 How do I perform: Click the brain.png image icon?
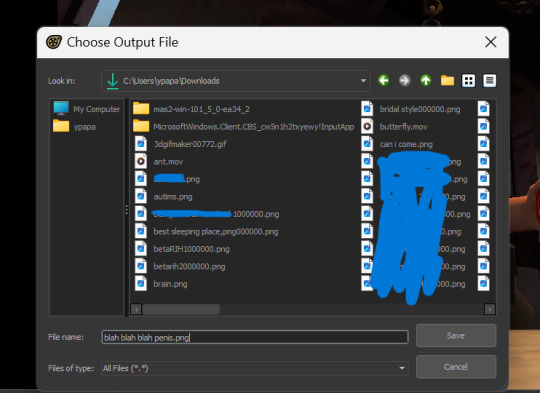(141, 284)
